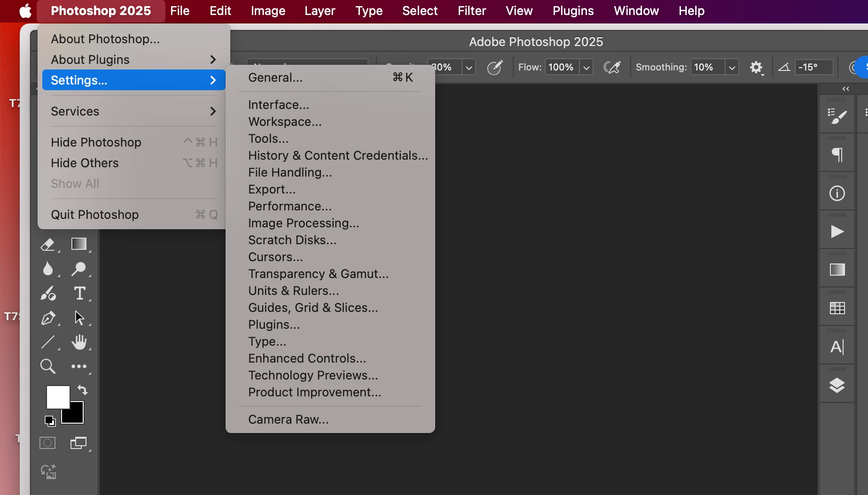
Task: Open the Settings submenu item
Action: 133,80
